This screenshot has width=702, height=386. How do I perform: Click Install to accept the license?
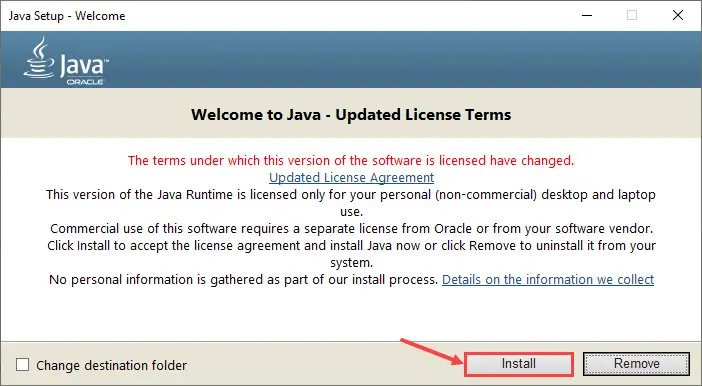click(518, 364)
